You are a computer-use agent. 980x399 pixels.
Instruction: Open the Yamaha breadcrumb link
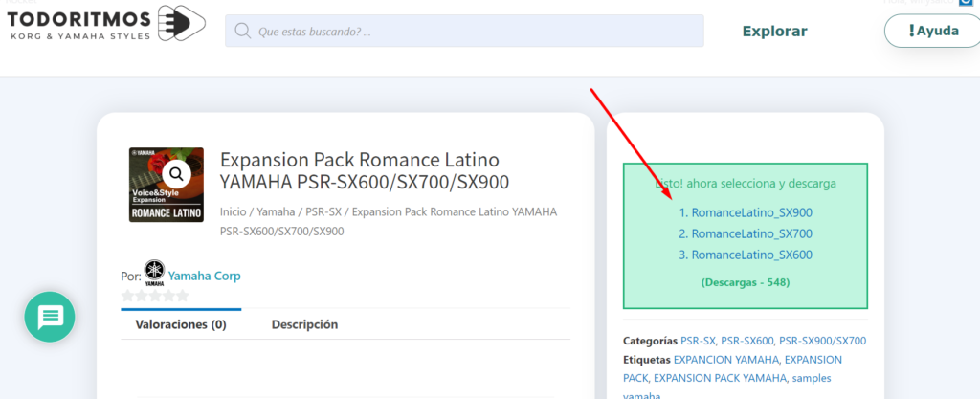(276, 211)
